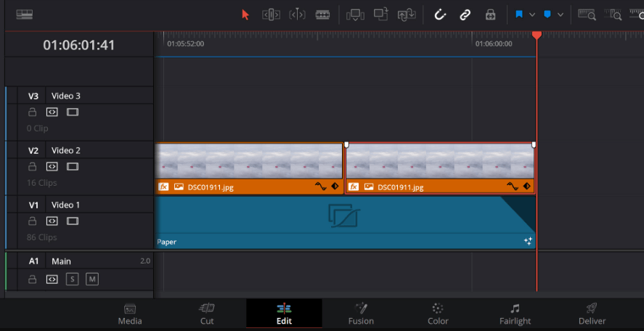This screenshot has width=644, height=331.
Task: Click the blue Marker icon
Action: tap(547, 15)
